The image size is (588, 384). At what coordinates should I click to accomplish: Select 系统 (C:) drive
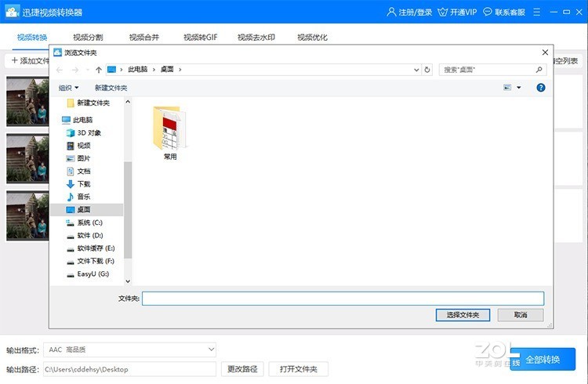pos(85,223)
